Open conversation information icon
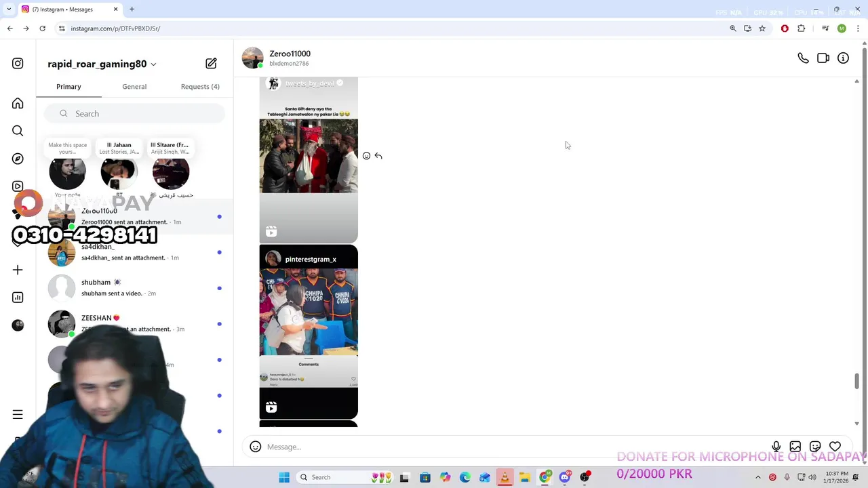The width and height of the screenshot is (868, 488). point(843,58)
